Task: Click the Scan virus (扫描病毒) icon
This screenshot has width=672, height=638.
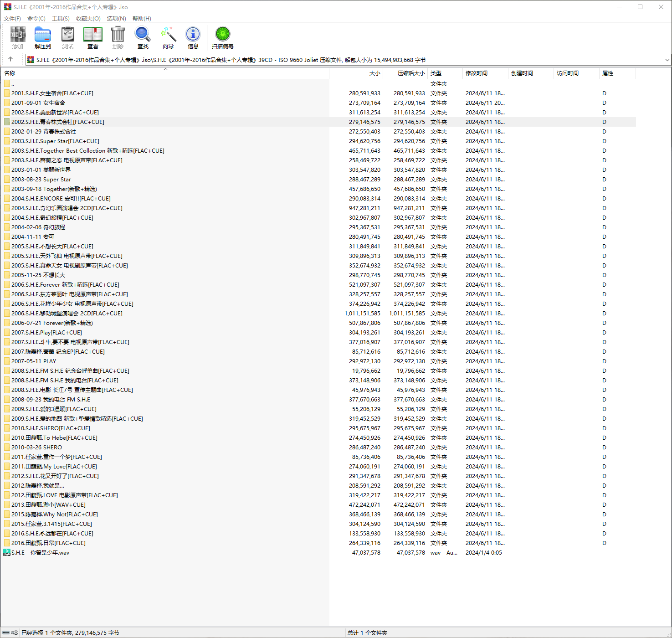Action: click(x=223, y=35)
